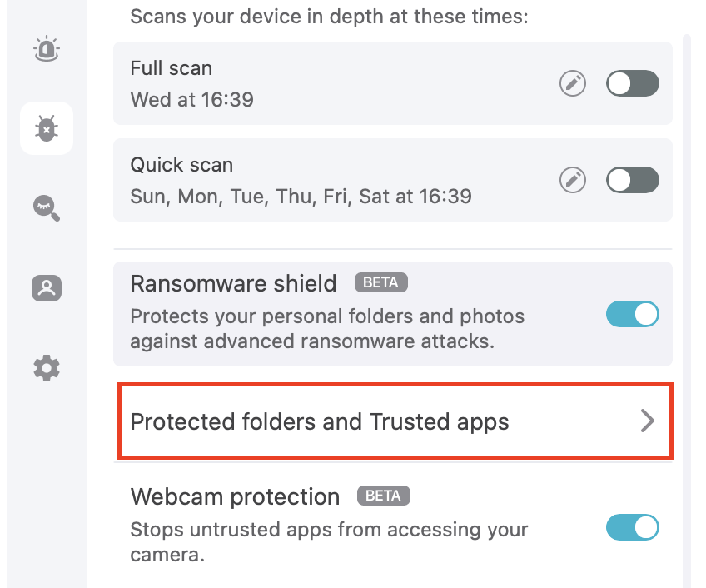Click the Quick scan days text
Image resolution: width=706 pixels, height=588 pixels.
301,197
